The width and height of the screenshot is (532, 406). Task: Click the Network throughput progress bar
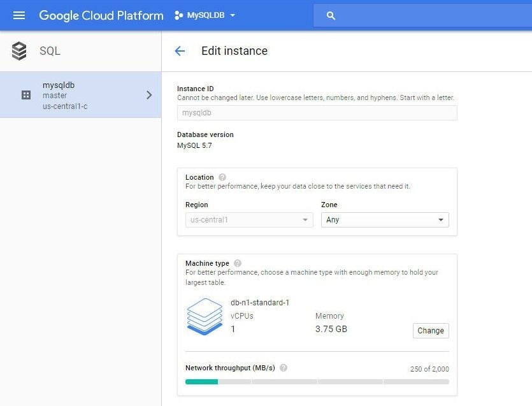pos(317,382)
